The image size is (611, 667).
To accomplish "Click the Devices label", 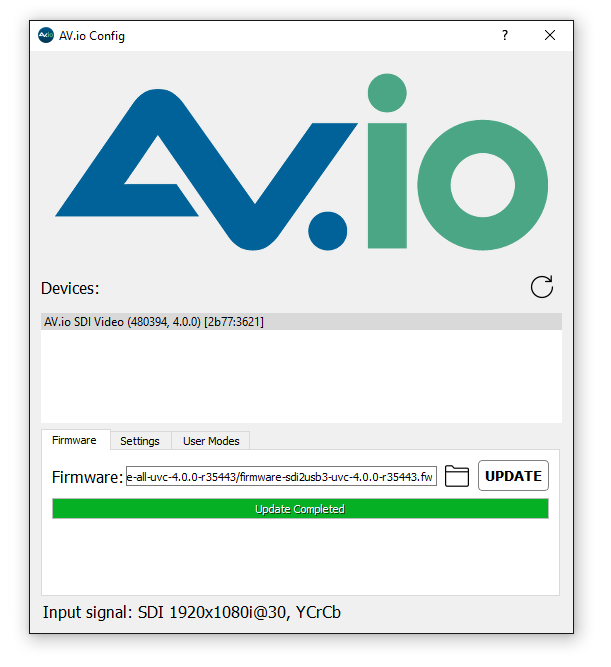I will coord(70,288).
